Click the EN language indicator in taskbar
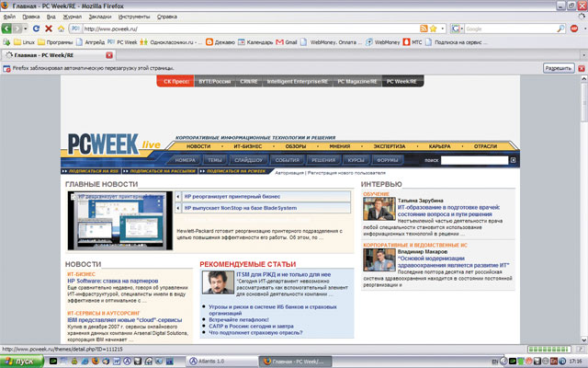This screenshot has width=588, height=368. click(494, 362)
